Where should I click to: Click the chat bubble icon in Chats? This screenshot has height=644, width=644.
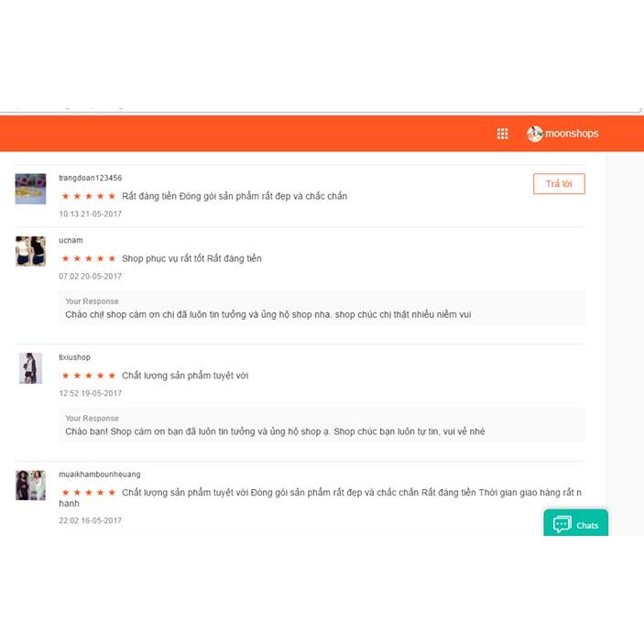click(562, 525)
